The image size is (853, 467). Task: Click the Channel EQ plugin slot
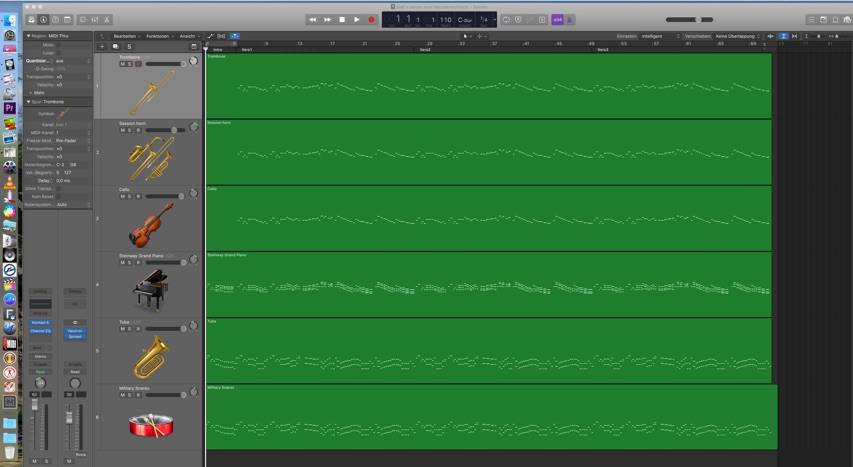(40, 331)
